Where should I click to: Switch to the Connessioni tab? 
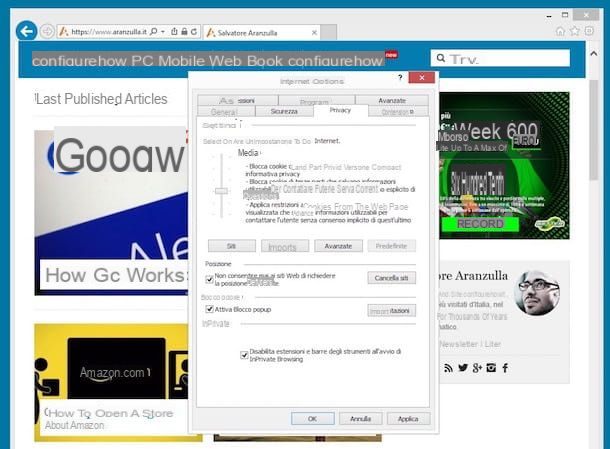(x=238, y=100)
